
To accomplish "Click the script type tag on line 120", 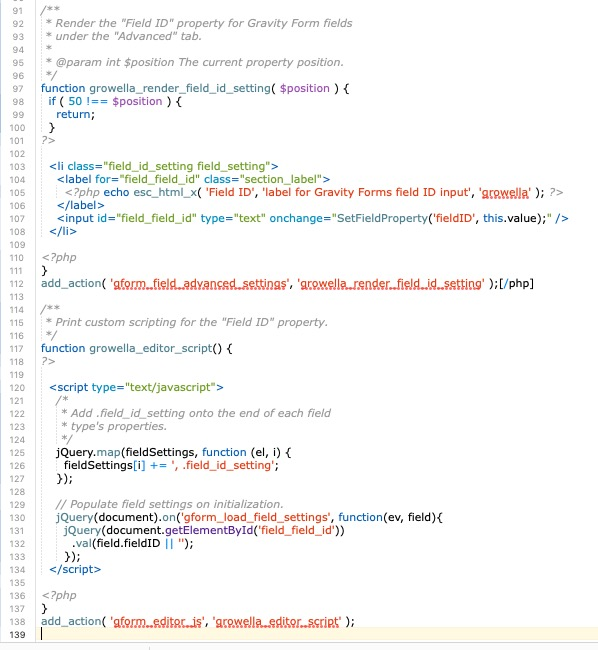I will (136, 387).
